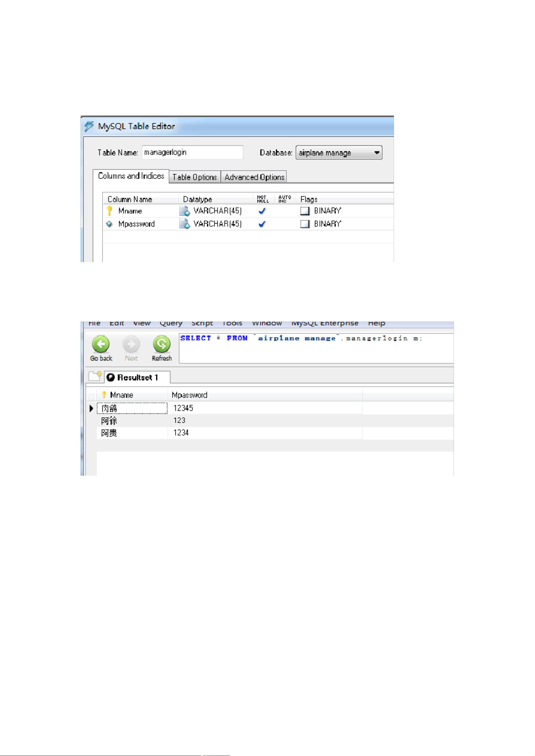Select the 肉鸽 name cell
The width and height of the screenshot is (535, 756).
point(132,408)
